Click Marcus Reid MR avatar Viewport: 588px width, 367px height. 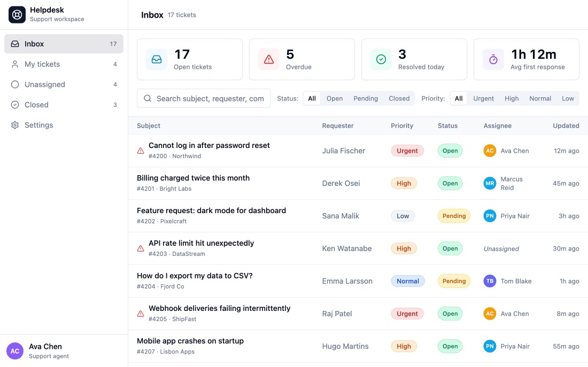[x=490, y=183]
